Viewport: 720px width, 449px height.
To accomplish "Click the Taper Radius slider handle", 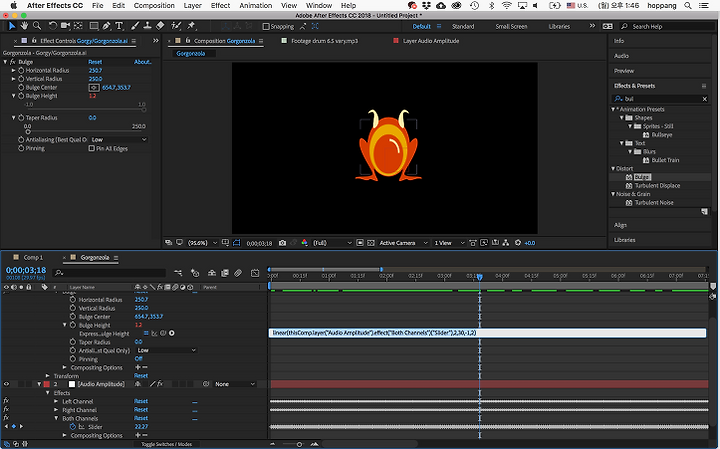I will [x=28, y=132].
